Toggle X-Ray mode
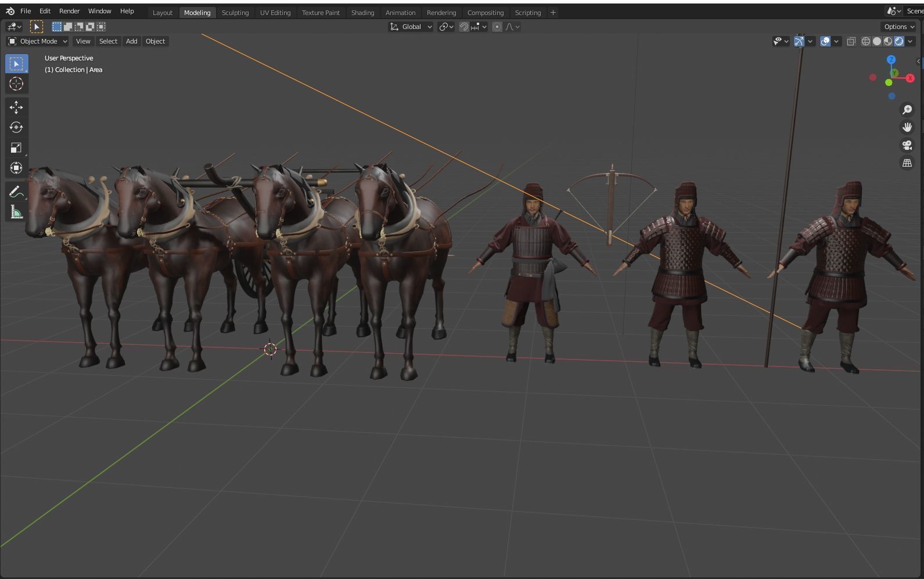 [x=851, y=41]
